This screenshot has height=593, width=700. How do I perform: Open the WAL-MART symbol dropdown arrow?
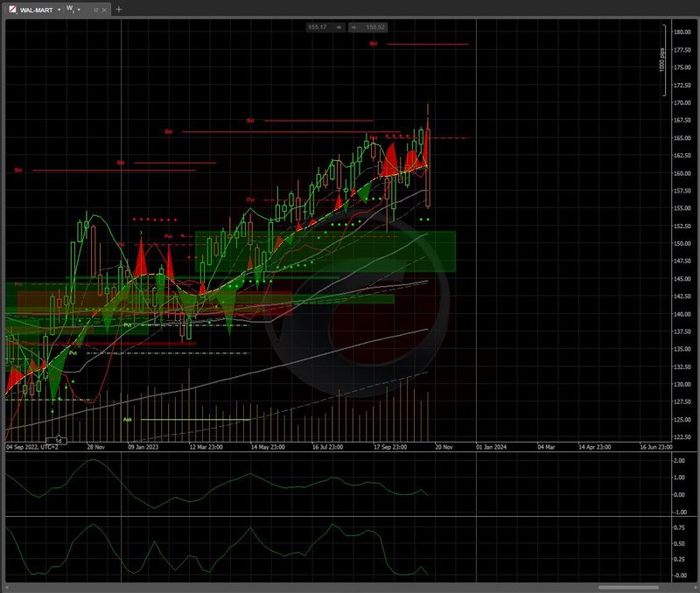pyautogui.click(x=58, y=9)
